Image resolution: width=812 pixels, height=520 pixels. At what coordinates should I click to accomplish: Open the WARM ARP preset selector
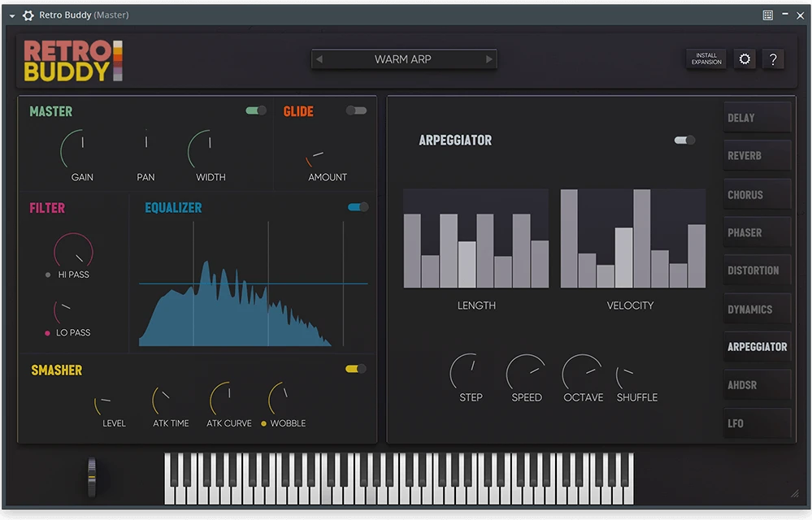point(403,59)
